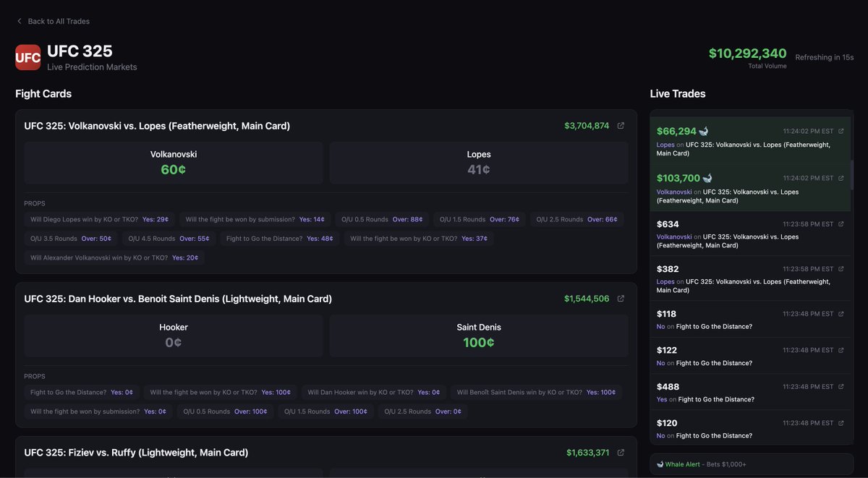Open the Dan Hooker vs. Benoit Saint Denis title
Image resolution: width=868 pixels, height=478 pixels.
(178, 299)
